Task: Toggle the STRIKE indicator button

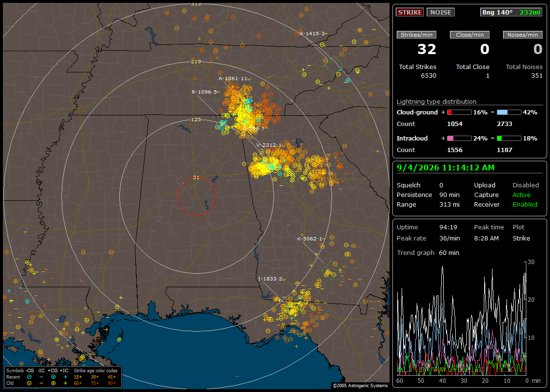Action: pos(410,12)
